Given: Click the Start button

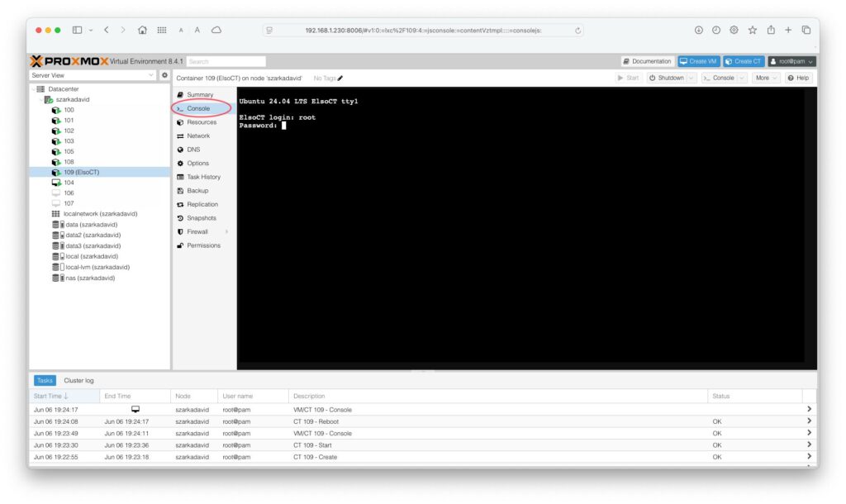Looking at the screenshot, I should tap(628, 78).
